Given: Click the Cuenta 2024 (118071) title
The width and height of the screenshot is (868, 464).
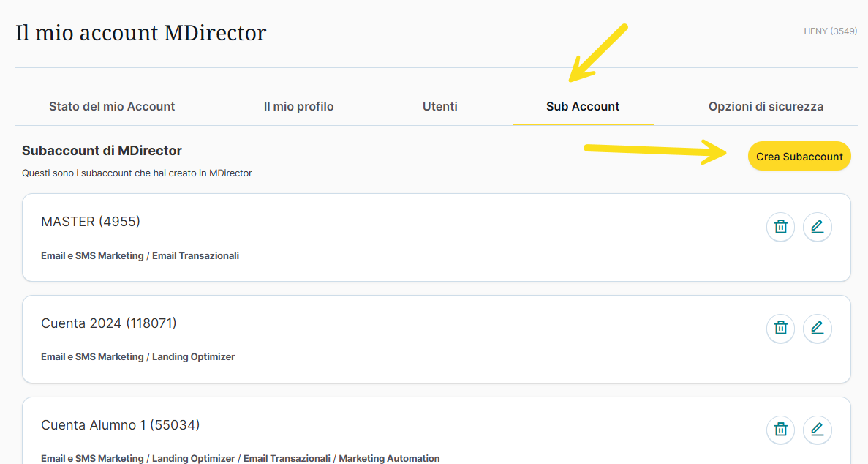Looking at the screenshot, I should coord(109,323).
